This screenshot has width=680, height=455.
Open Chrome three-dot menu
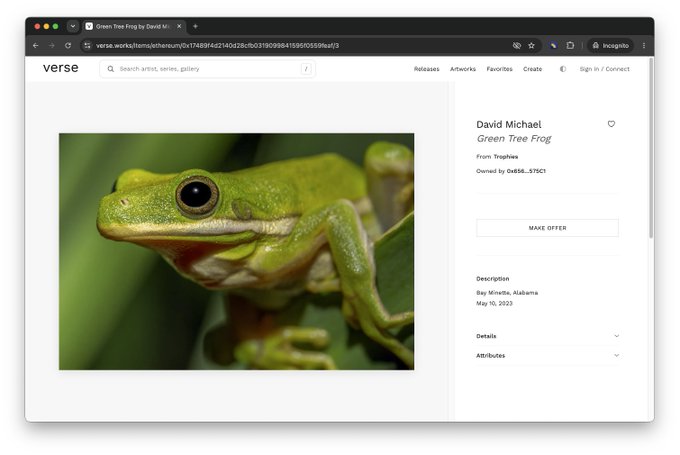(x=644, y=46)
